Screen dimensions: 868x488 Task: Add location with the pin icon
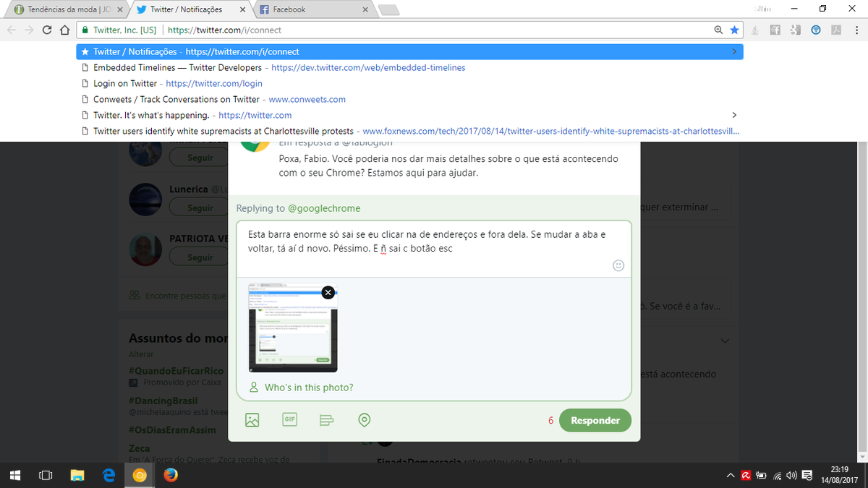point(365,419)
